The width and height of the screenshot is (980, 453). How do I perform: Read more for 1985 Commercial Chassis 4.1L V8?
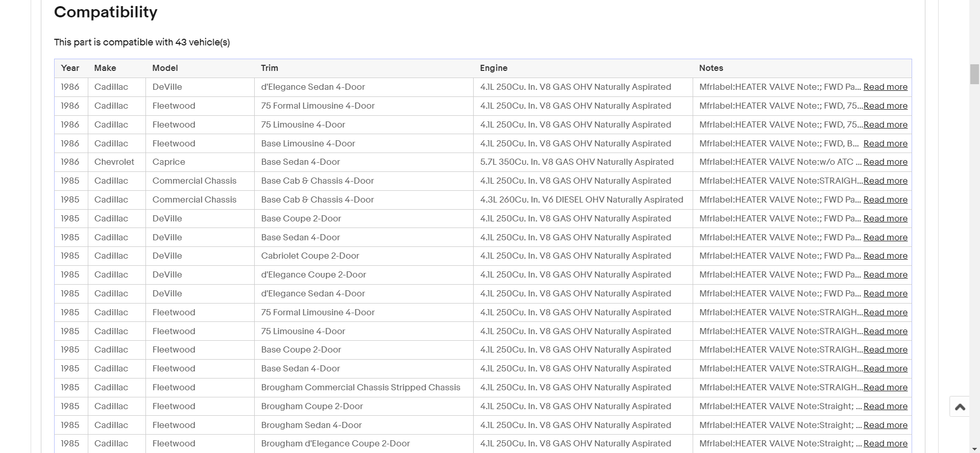coord(886,181)
